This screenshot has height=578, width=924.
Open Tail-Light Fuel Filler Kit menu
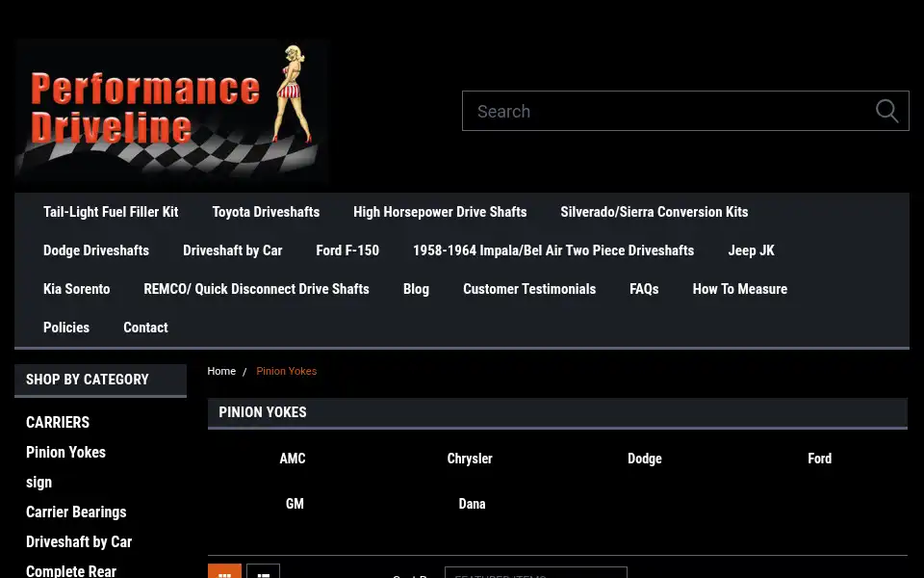point(111,212)
